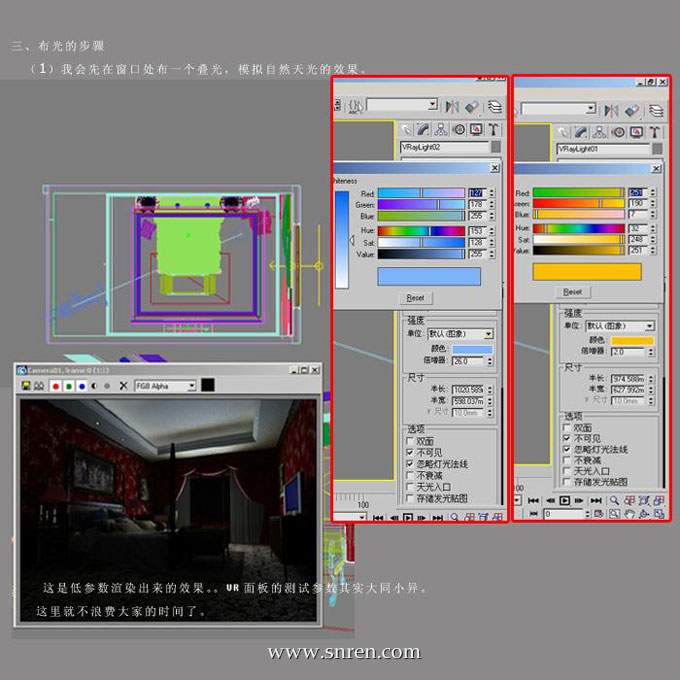Select Pan hand tool in VRayLight01 panel

coord(629,514)
